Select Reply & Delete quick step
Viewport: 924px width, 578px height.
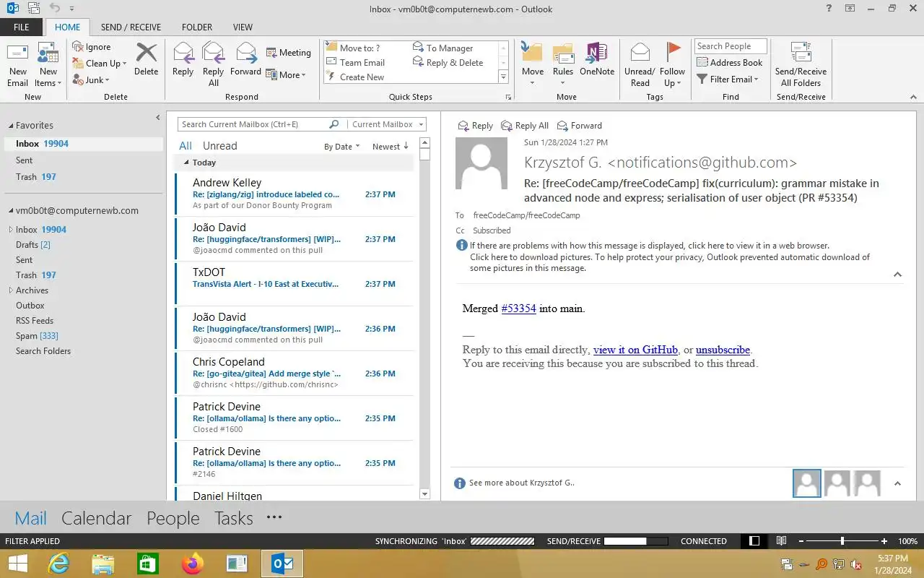(x=448, y=63)
